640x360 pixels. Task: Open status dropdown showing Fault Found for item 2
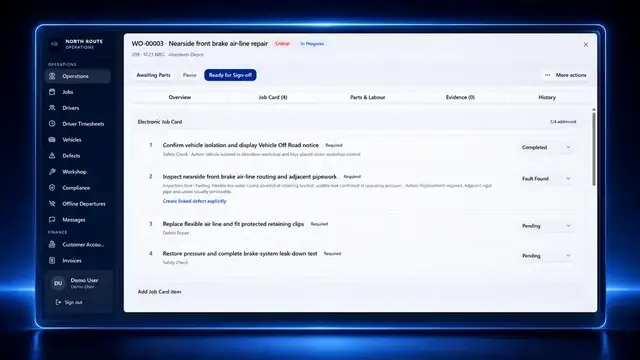[546, 179]
